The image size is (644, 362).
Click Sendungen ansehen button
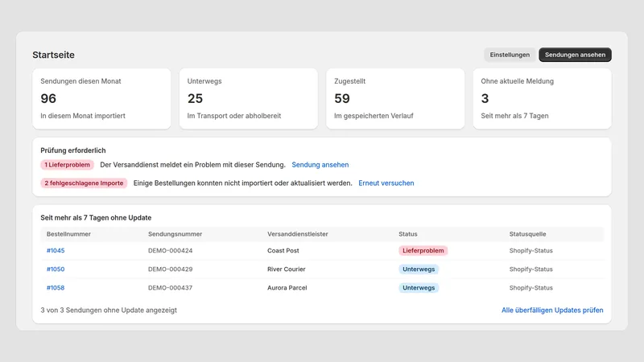[575, 55]
